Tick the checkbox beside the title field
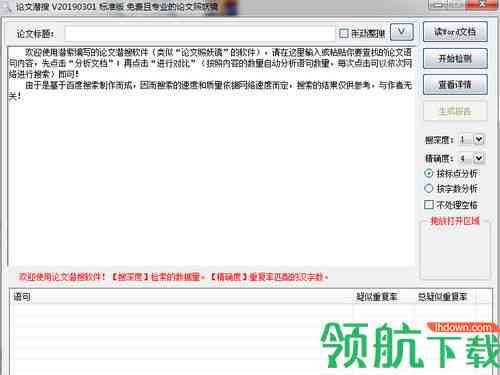500x375 pixels. click(344, 33)
